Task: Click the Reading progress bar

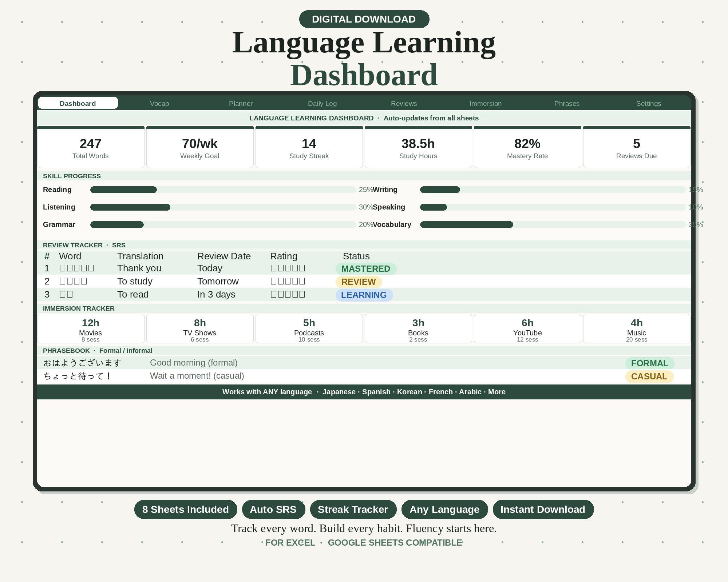Action: pos(223,190)
